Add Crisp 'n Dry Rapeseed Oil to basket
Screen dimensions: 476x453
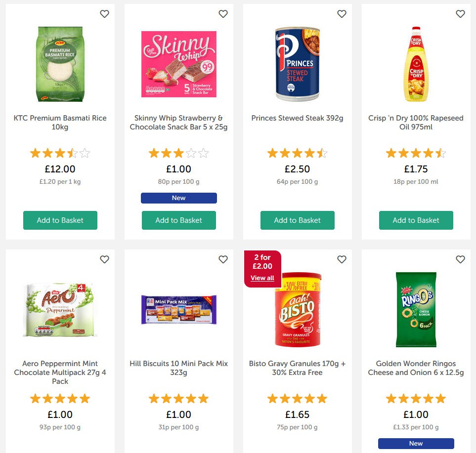pos(416,220)
